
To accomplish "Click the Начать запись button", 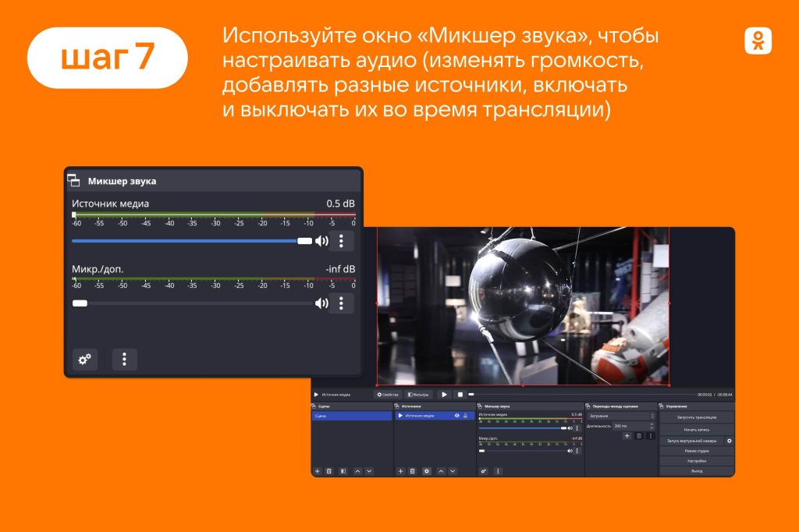I will point(697,430).
